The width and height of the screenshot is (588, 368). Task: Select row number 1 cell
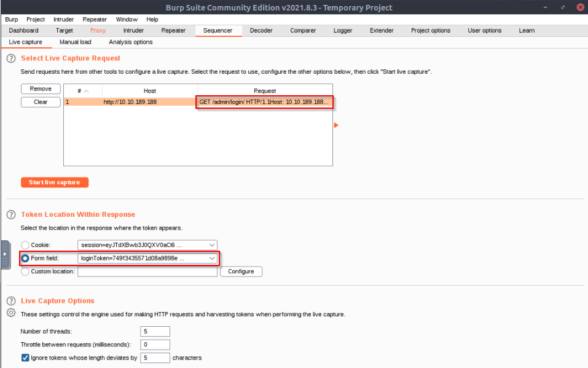tap(82, 102)
